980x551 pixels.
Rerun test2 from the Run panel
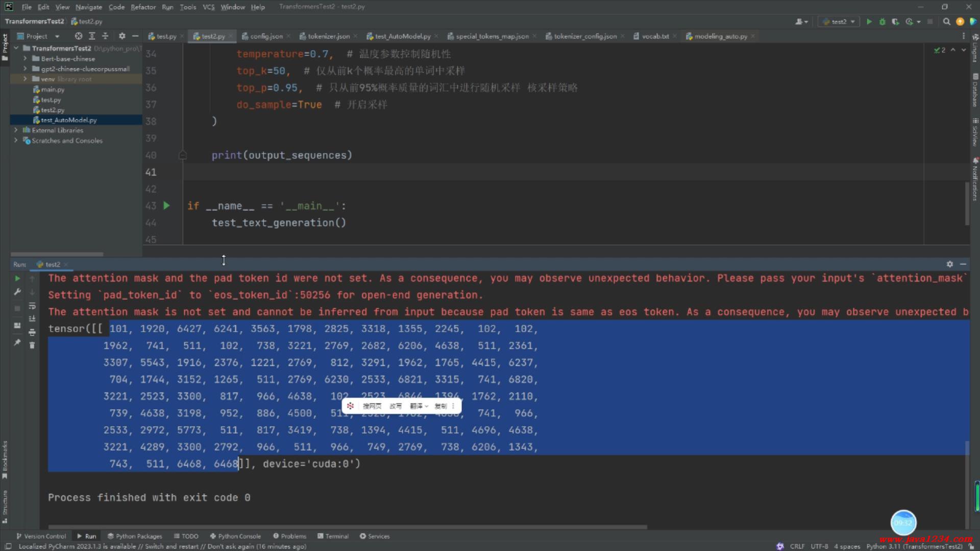pos(17,279)
